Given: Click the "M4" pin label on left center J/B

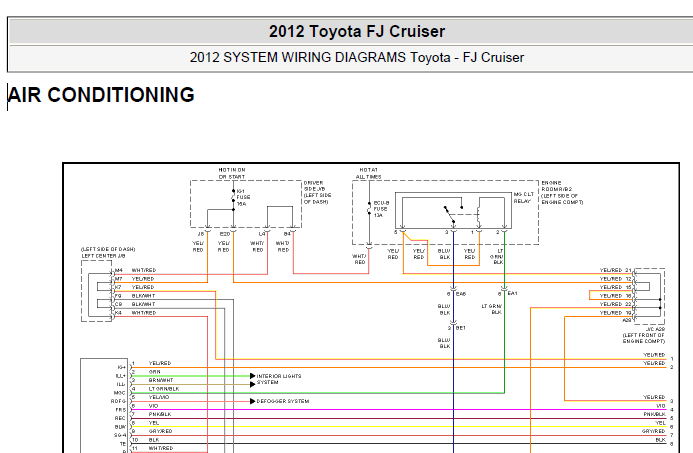Looking at the screenshot, I should [x=118, y=270].
